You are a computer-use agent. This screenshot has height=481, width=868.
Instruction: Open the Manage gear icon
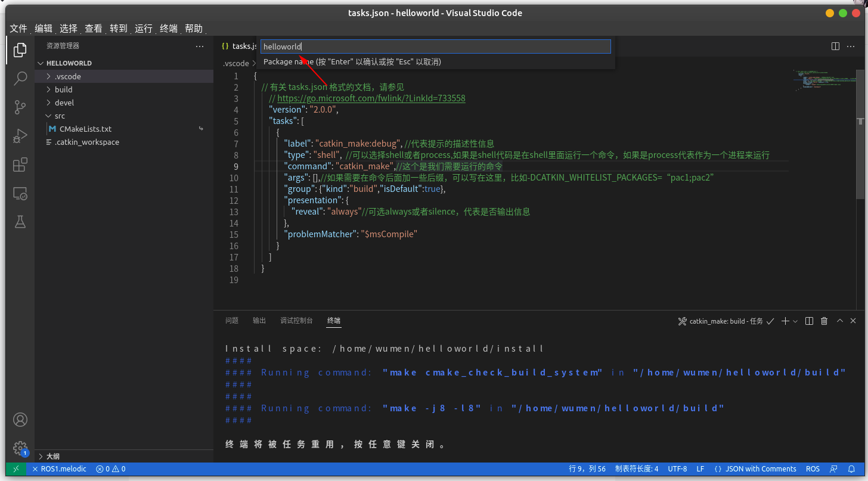tap(20, 448)
